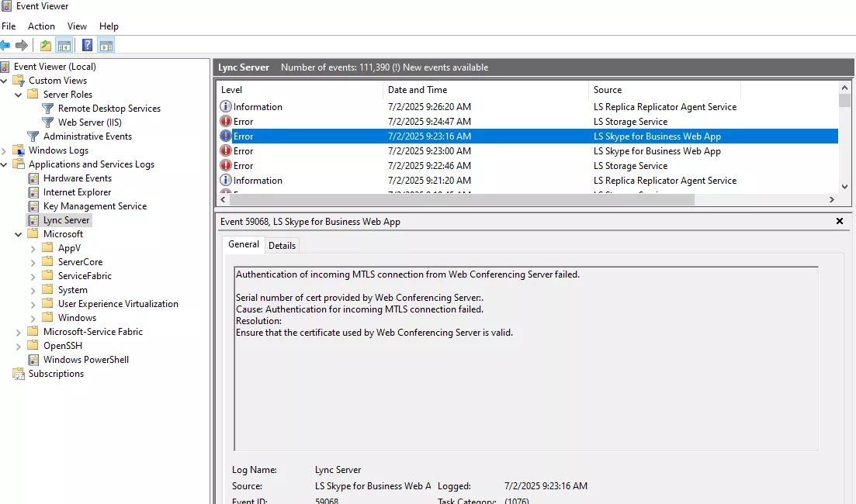Select the Windows folder under Microsoft
The width and height of the screenshot is (856, 504).
coord(77,318)
